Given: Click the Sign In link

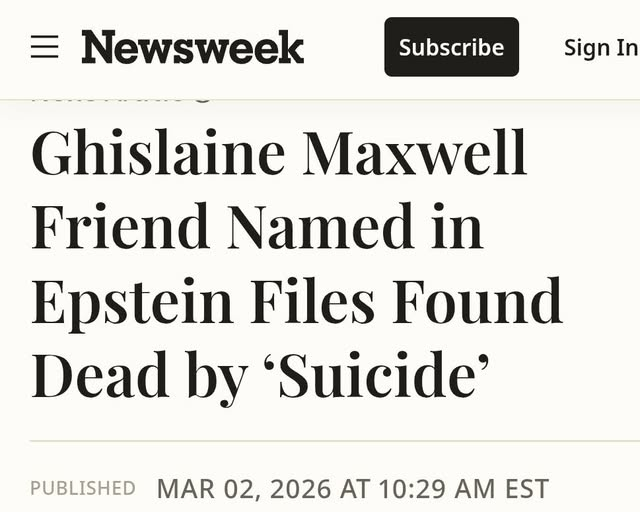Looking at the screenshot, I should pyautogui.click(x=600, y=47).
